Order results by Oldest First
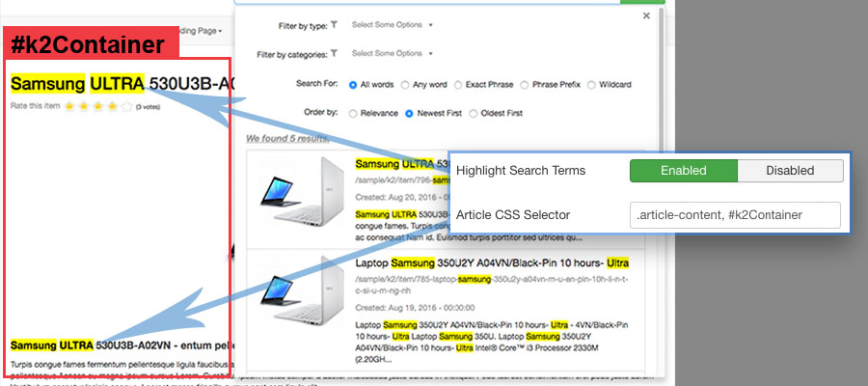The image size is (868, 386). coord(473,114)
